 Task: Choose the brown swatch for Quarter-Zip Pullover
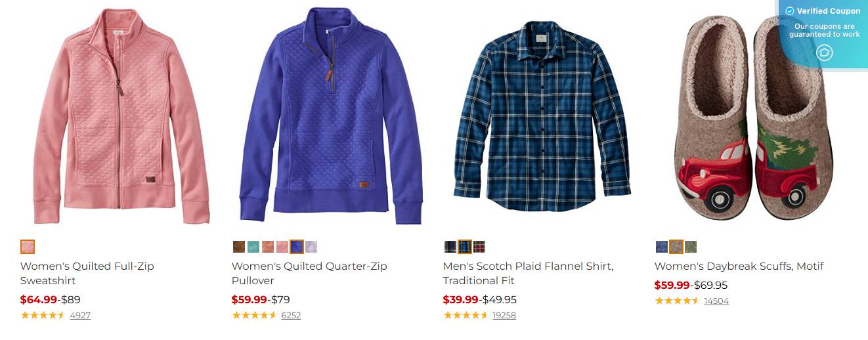[x=239, y=247]
